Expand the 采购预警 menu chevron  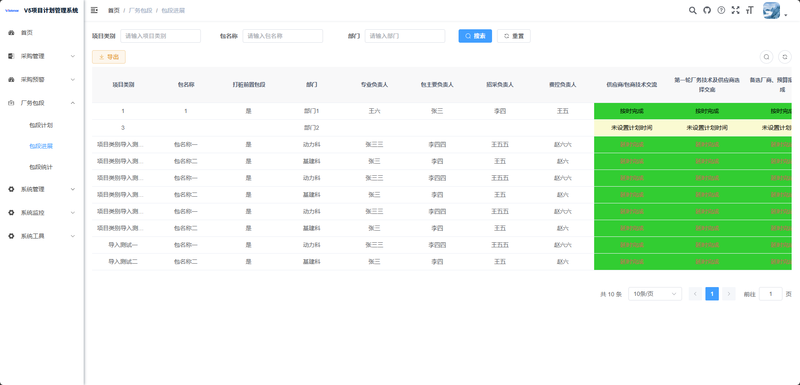coord(73,80)
